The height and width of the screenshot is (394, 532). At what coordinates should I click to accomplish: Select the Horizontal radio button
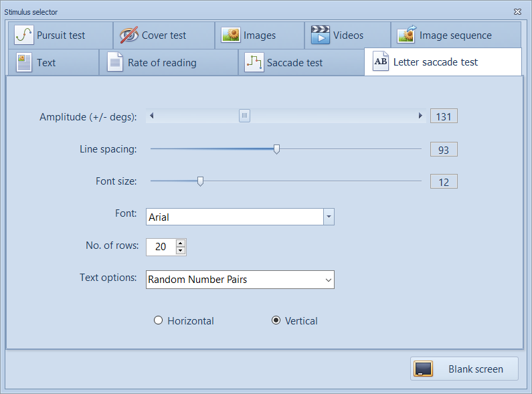(159, 320)
